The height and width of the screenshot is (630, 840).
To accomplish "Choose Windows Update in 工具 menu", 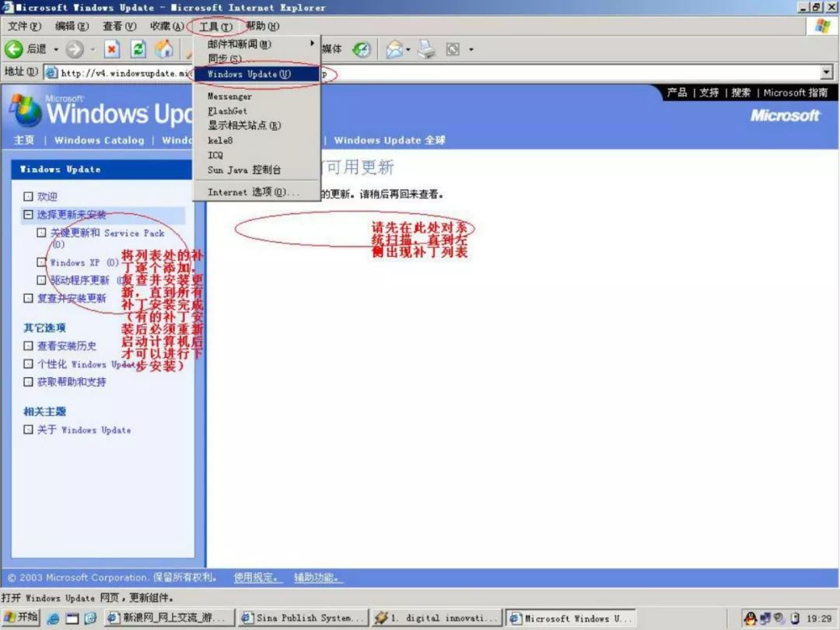I will [257, 74].
